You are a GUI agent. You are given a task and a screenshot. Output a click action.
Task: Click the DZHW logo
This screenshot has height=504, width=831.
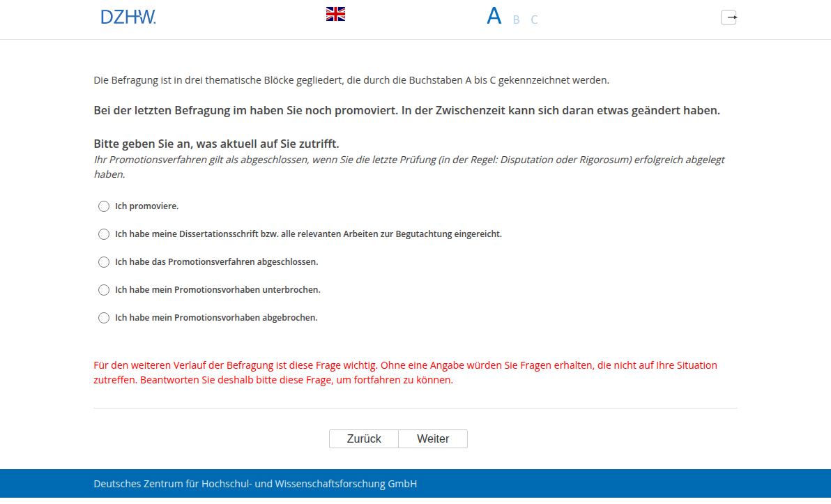128,17
